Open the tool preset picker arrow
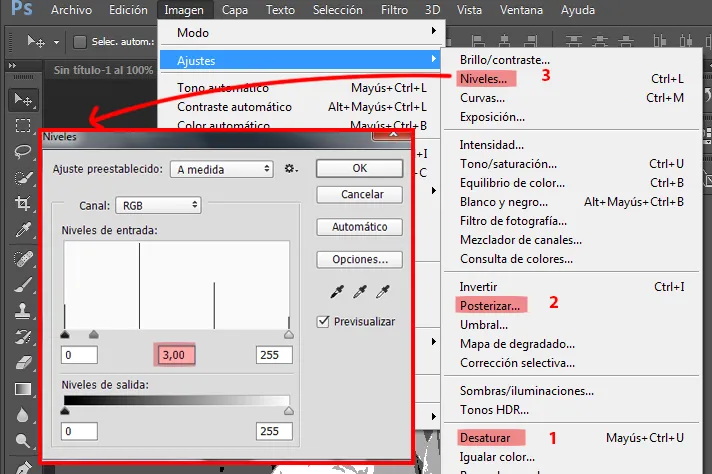 tap(56, 42)
